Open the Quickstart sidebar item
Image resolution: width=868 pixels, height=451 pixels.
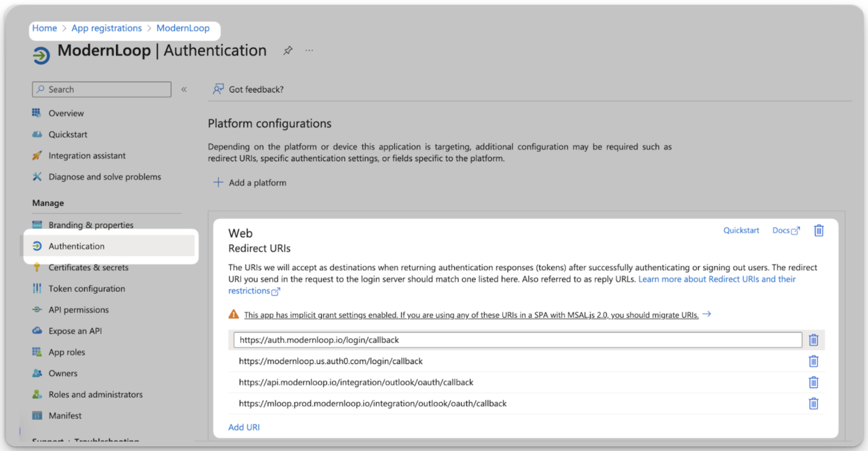click(68, 134)
